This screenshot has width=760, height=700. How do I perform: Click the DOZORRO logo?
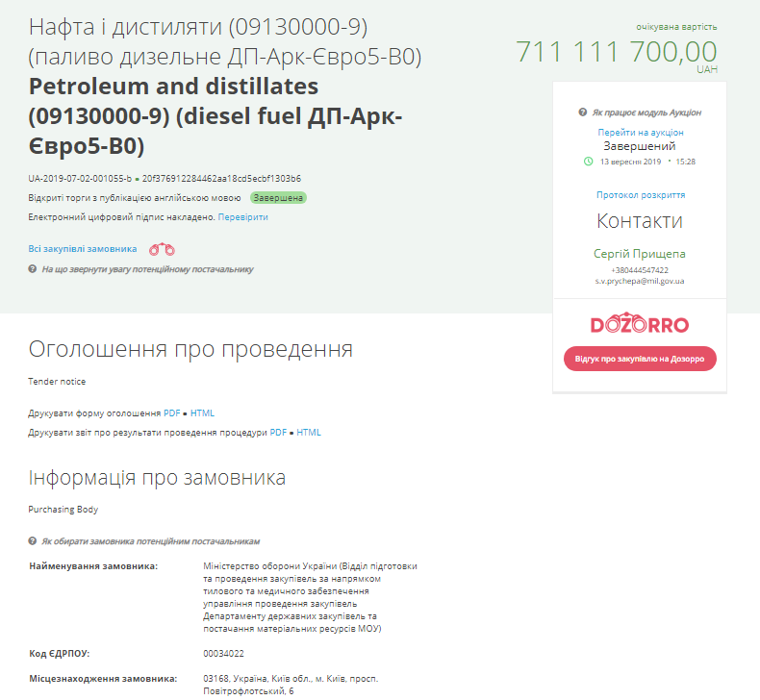[x=640, y=325]
